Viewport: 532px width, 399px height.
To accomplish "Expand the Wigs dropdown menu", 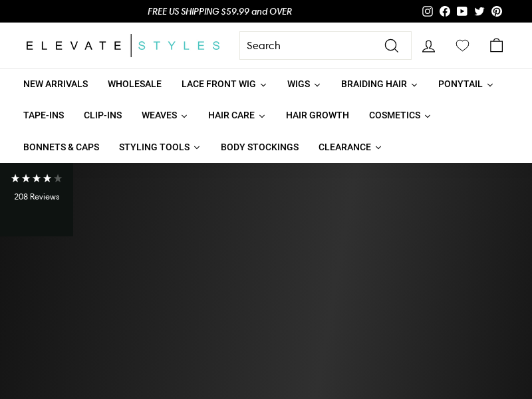I will coord(304,84).
